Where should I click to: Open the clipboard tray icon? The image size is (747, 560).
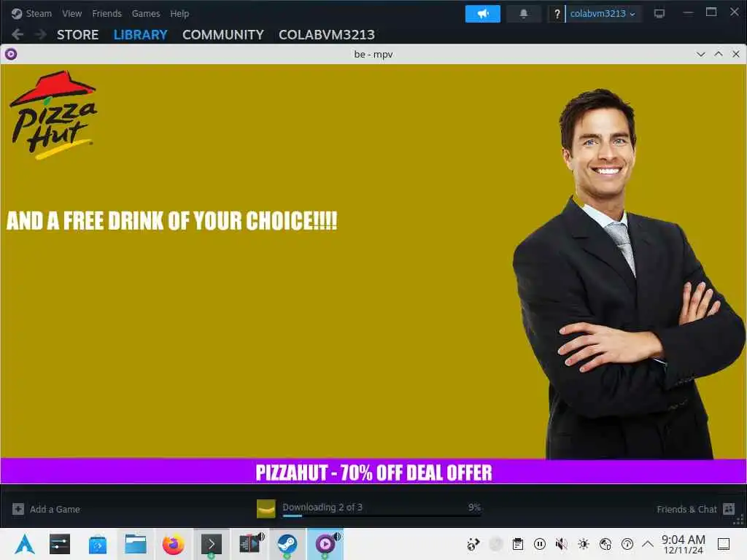coord(518,544)
